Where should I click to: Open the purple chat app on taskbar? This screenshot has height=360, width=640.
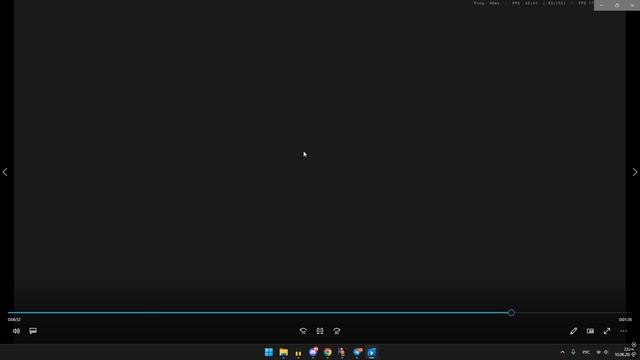(x=313, y=352)
